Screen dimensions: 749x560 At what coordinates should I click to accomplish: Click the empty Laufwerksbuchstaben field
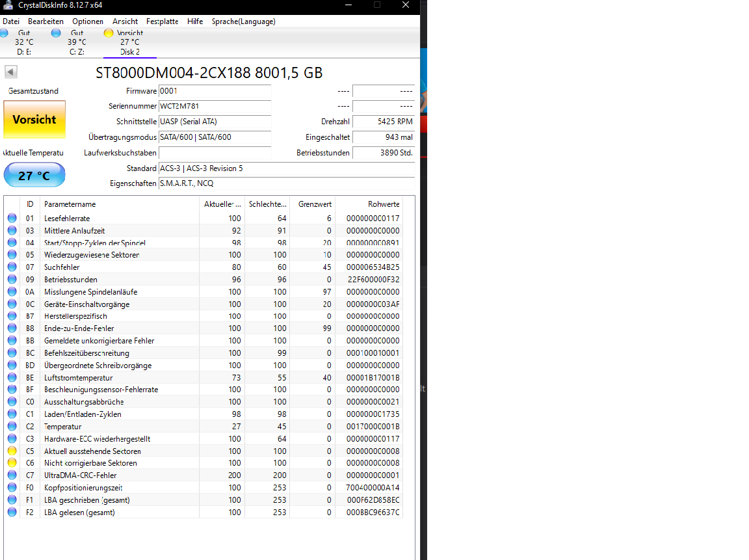(215, 153)
